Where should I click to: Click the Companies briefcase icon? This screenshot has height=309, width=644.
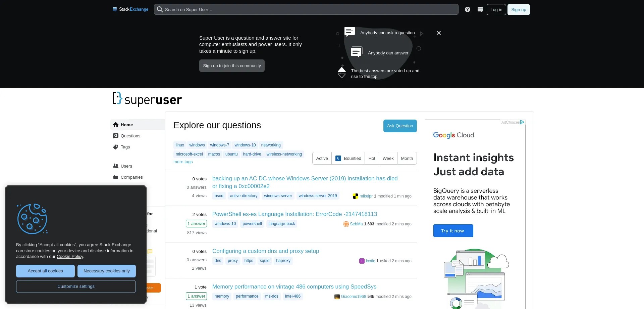pyautogui.click(x=116, y=177)
